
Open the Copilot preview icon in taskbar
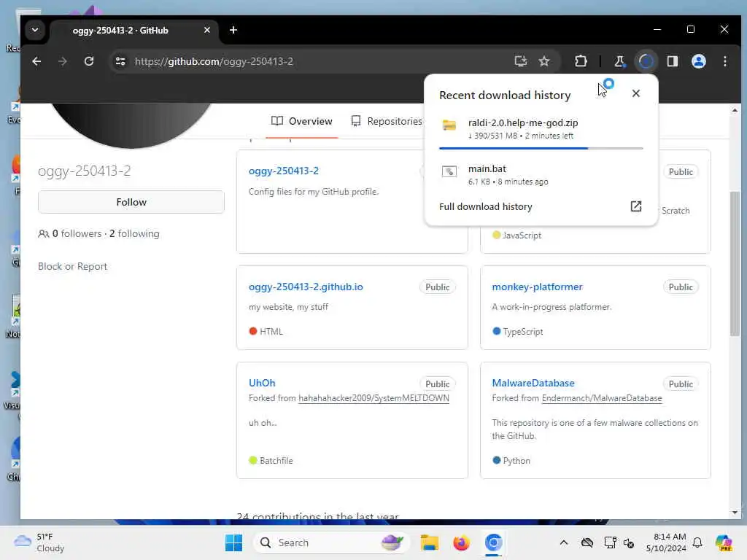coord(724,542)
